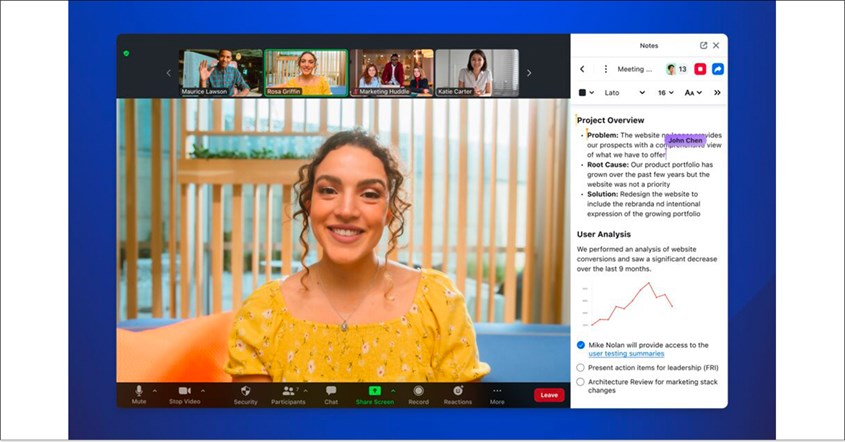
Task: Open text color swatch dropdown
Action: point(586,93)
